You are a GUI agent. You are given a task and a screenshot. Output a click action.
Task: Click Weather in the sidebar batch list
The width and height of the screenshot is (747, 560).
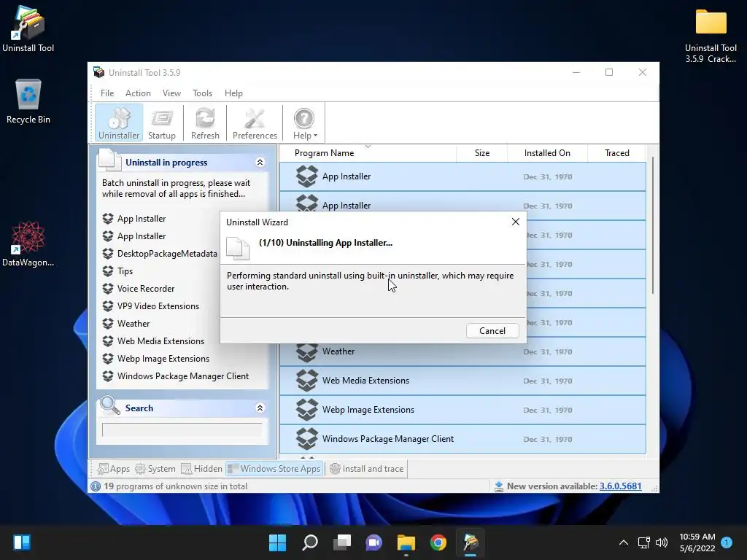(x=133, y=324)
